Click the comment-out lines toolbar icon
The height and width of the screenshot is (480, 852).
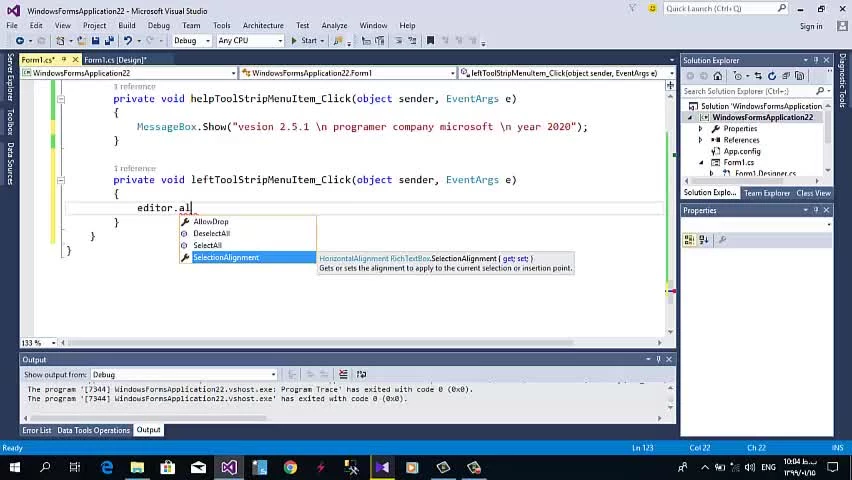click(398, 41)
